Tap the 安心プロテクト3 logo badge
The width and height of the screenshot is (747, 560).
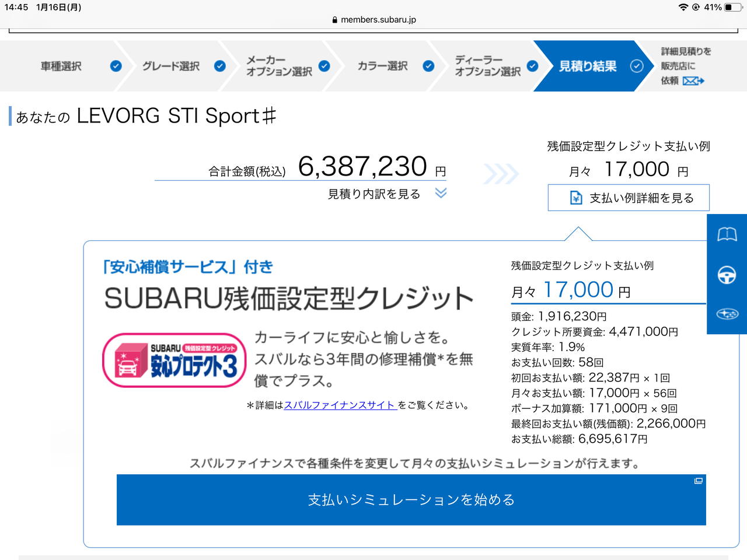[174, 360]
